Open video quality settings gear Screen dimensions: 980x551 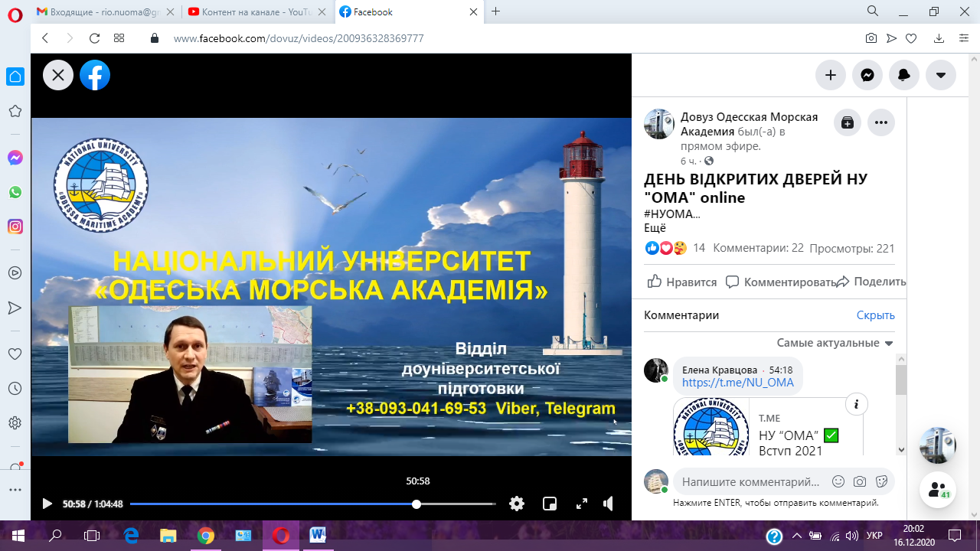coord(518,504)
